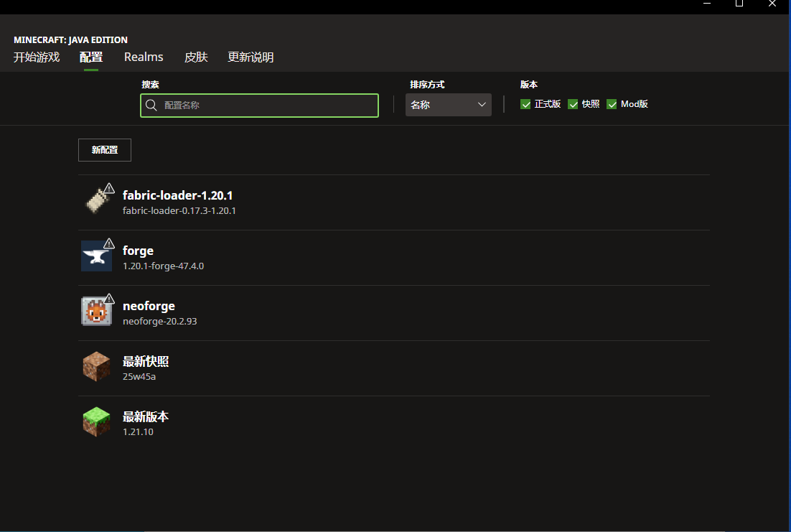Click the warning triangle on neoforge entry

point(109,297)
